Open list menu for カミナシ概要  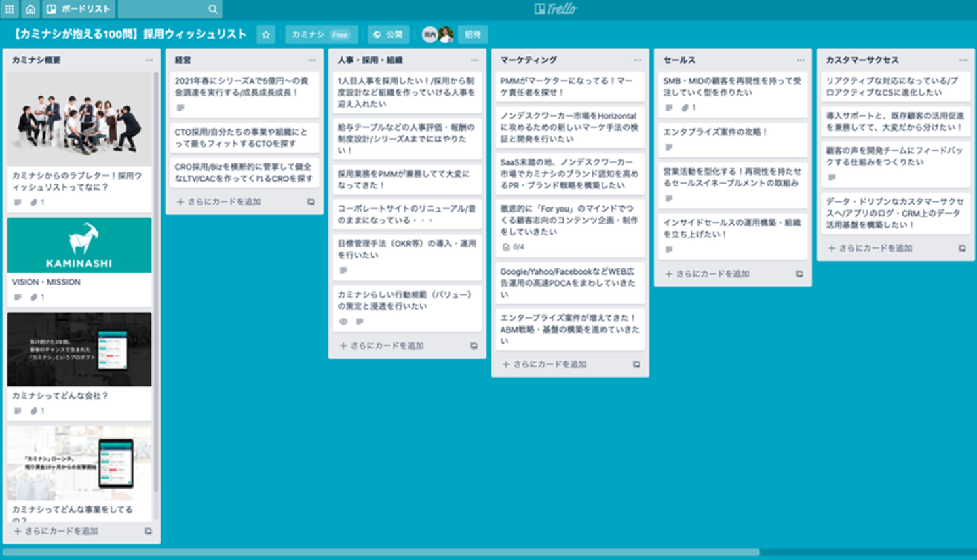pos(149,60)
